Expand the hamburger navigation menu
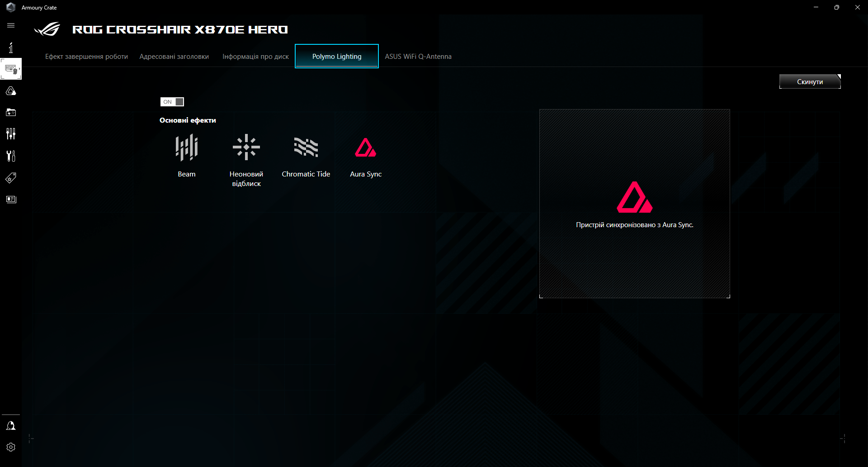Screen dimensions: 868x467 tap(11, 25)
